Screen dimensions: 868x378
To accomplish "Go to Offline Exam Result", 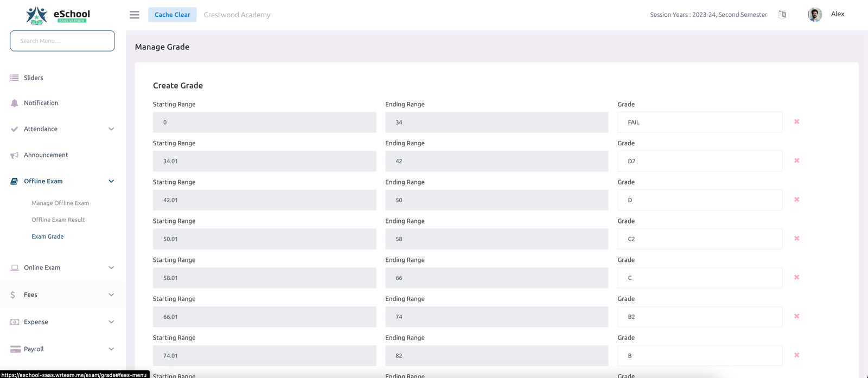I will coord(58,220).
